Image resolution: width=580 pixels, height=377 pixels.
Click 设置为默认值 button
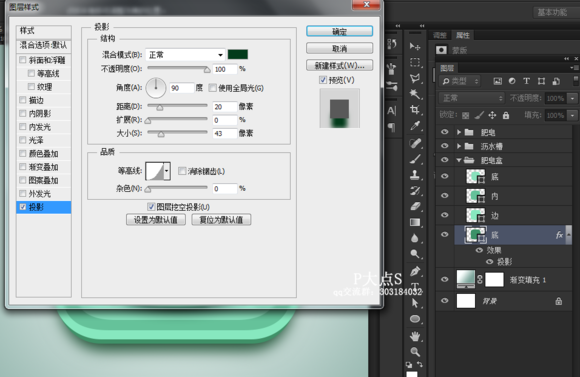click(x=156, y=220)
